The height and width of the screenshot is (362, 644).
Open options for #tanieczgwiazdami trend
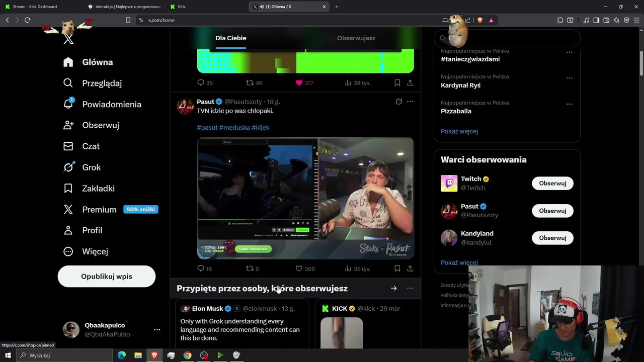pos(569,52)
